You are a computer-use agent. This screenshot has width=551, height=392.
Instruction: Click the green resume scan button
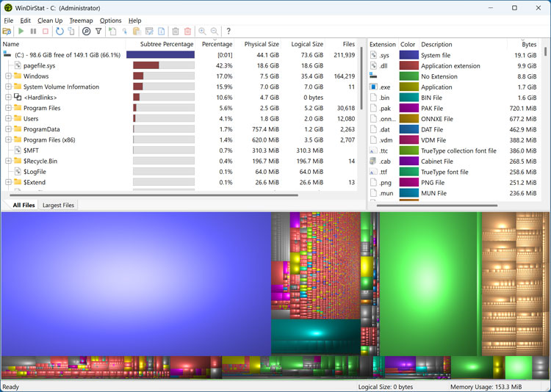point(21,32)
